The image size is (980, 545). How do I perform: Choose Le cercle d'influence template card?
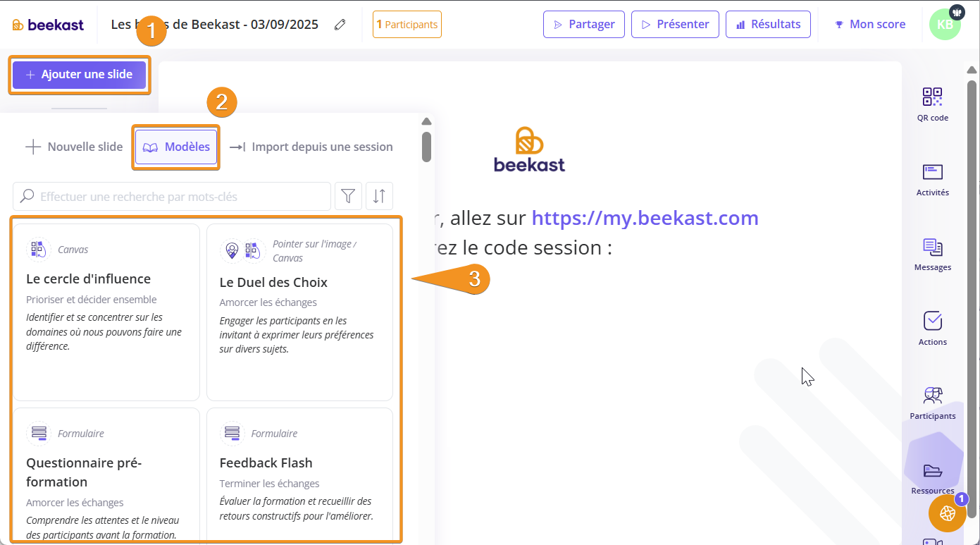106,312
